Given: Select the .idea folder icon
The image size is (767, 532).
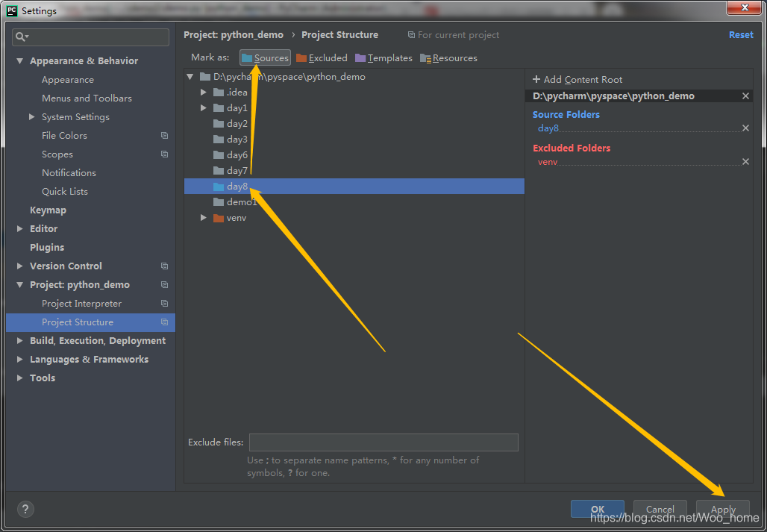Looking at the screenshot, I should (x=219, y=93).
